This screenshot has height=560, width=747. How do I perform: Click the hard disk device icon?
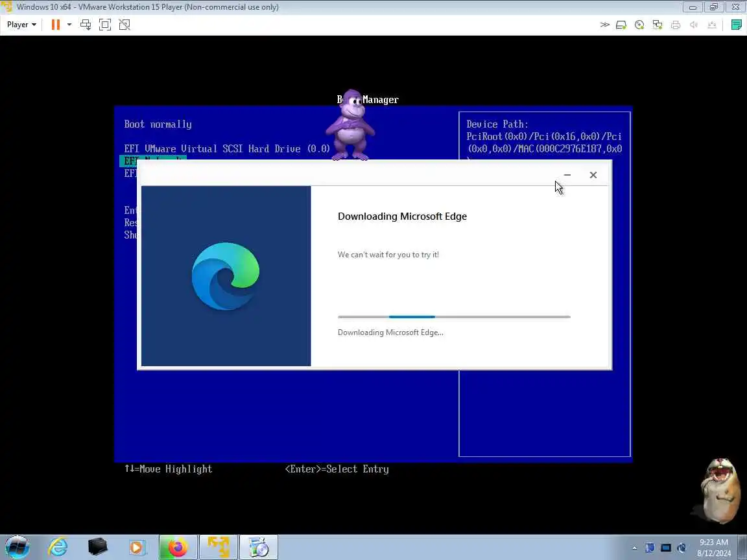(621, 25)
